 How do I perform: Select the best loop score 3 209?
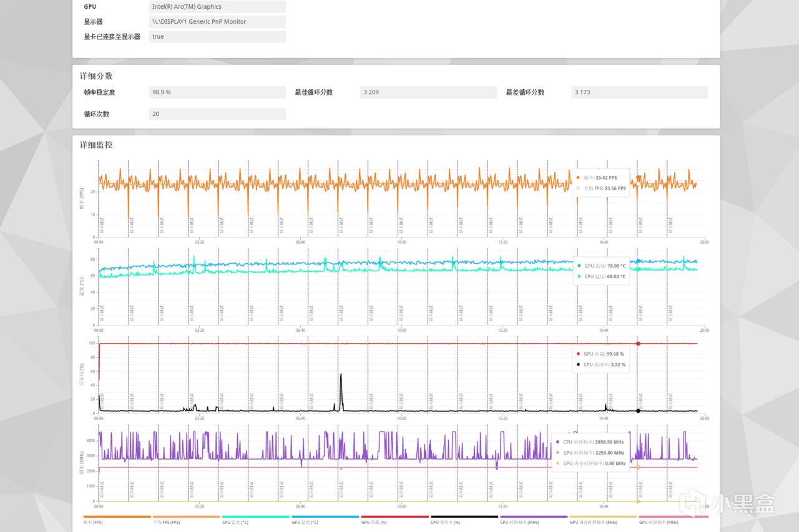pyautogui.click(x=429, y=92)
